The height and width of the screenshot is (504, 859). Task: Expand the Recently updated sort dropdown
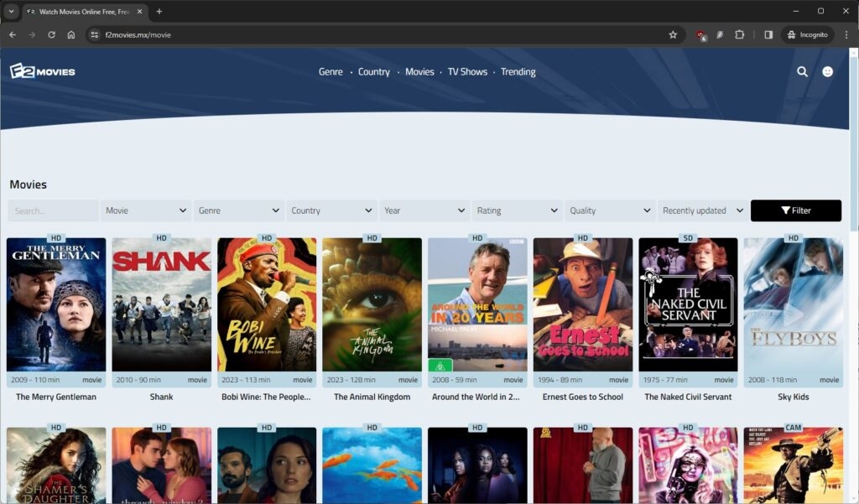(703, 210)
